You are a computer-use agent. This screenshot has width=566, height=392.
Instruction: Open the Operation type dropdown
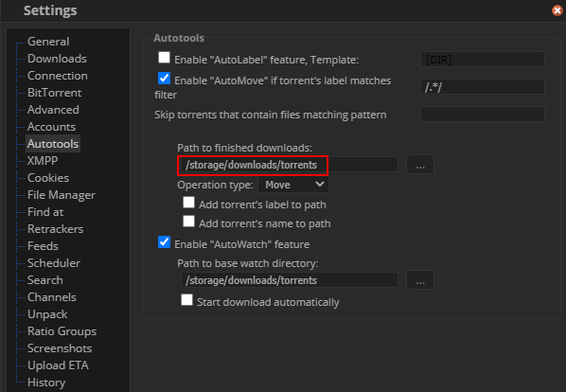pyautogui.click(x=293, y=185)
